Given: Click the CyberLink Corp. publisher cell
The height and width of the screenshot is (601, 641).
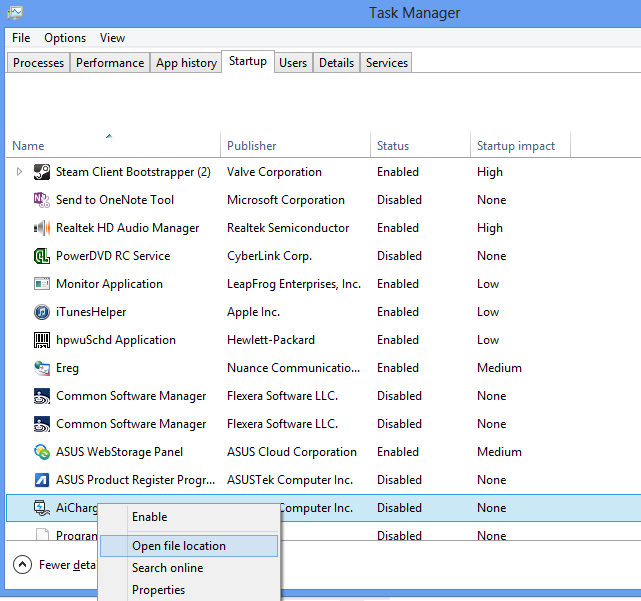Looking at the screenshot, I should pyautogui.click(x=269, y=256).
